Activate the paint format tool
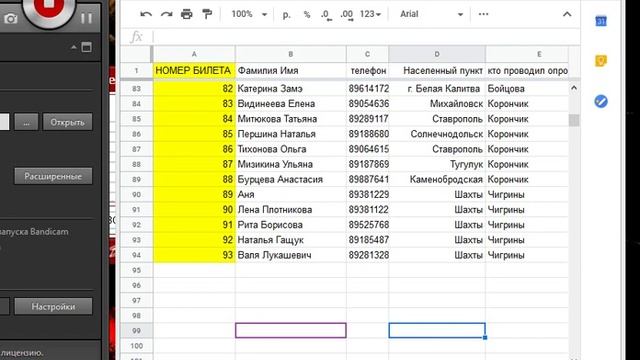This screenshot has height=360, width=640. click(x=207, y=14)
